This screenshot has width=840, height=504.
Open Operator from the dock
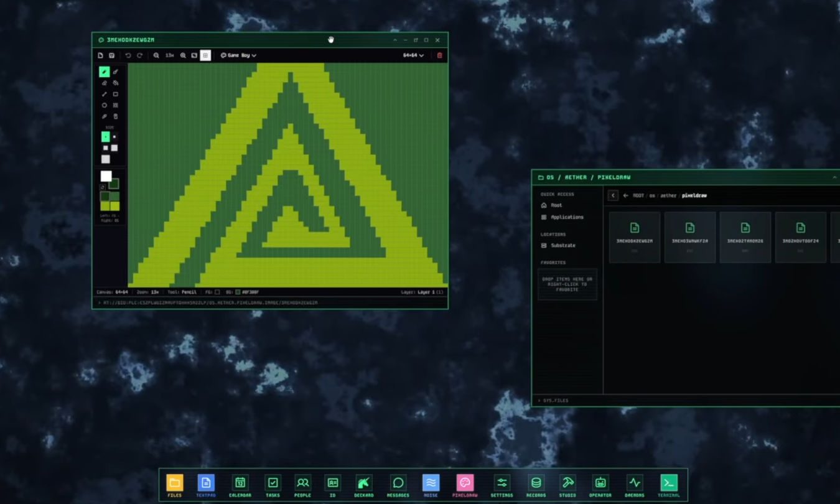(x=600, y=485)
